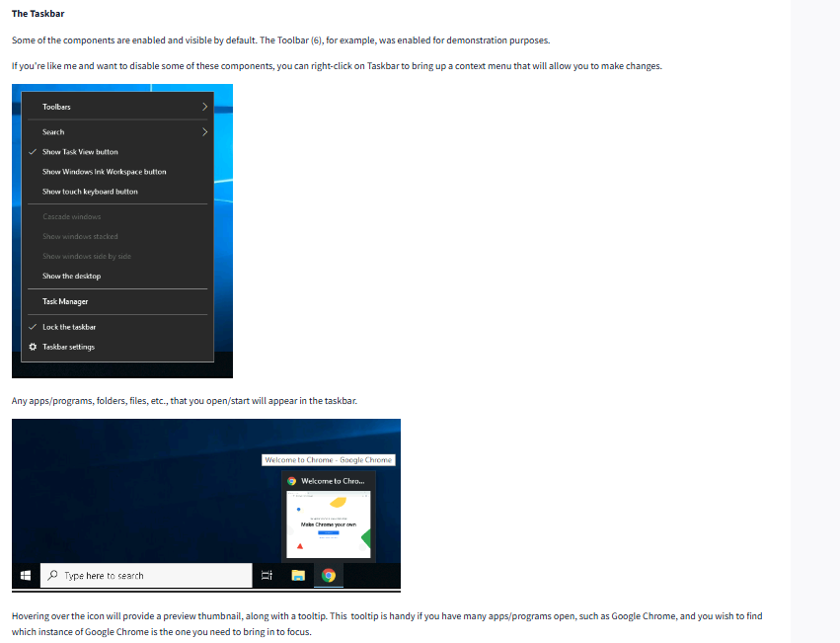840x643 pixels.
Task: Select Task Manager from the context menu
Action: [65, 301]
